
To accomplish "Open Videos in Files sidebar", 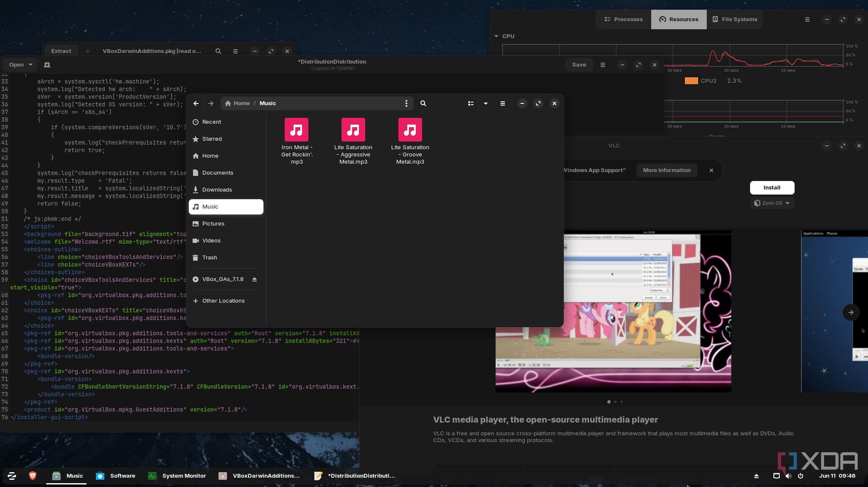I will point(226,241).
